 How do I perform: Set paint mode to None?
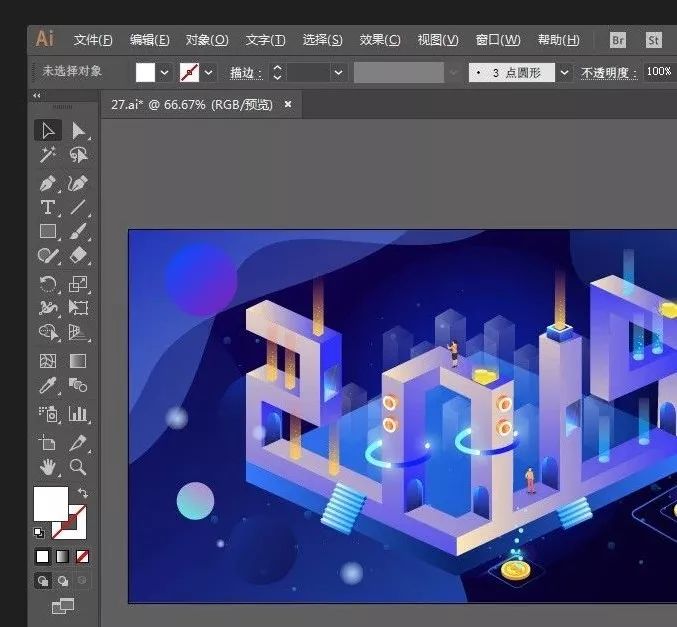[82, 556]
